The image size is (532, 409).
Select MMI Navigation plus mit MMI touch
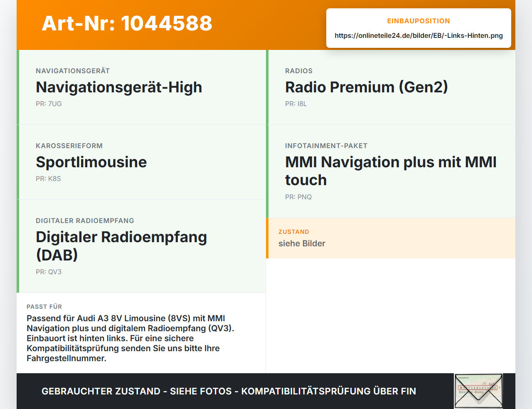[x=391, y=171]
